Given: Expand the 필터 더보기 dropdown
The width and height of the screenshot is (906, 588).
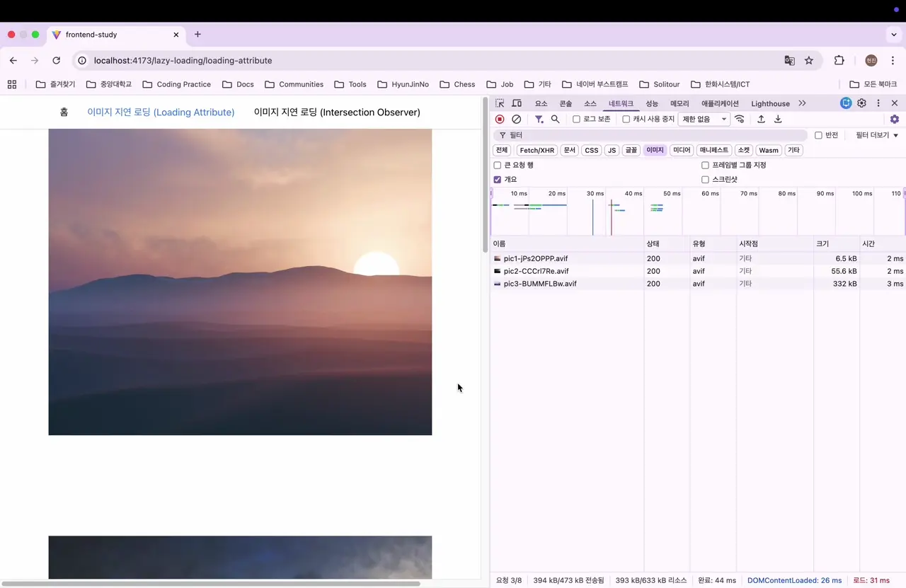Looking at the screenshot, I should tap(876, 135).
